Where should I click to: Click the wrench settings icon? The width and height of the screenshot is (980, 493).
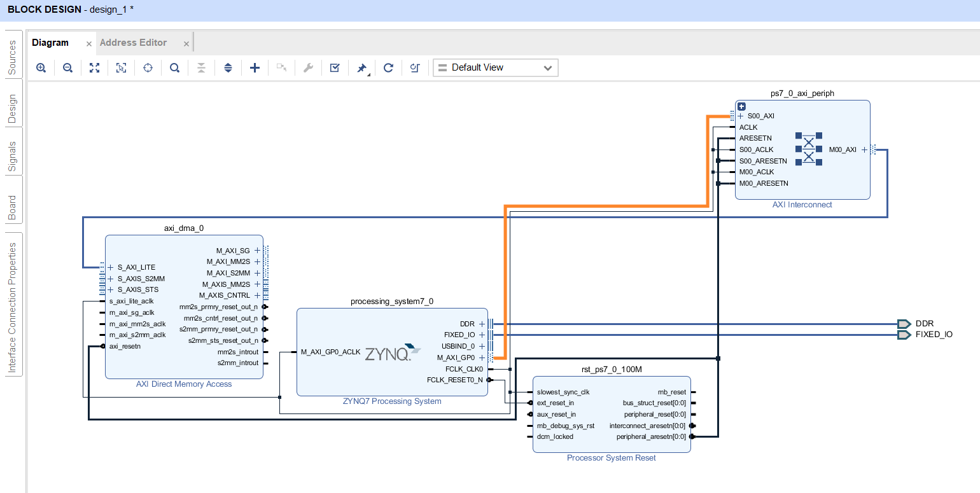click(x=309, y=67)
